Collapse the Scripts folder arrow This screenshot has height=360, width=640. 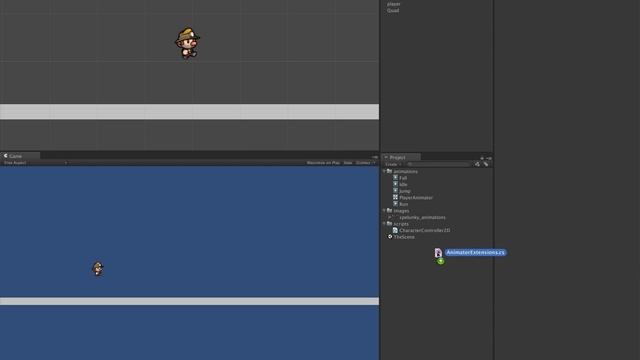(x=384, y=223)
